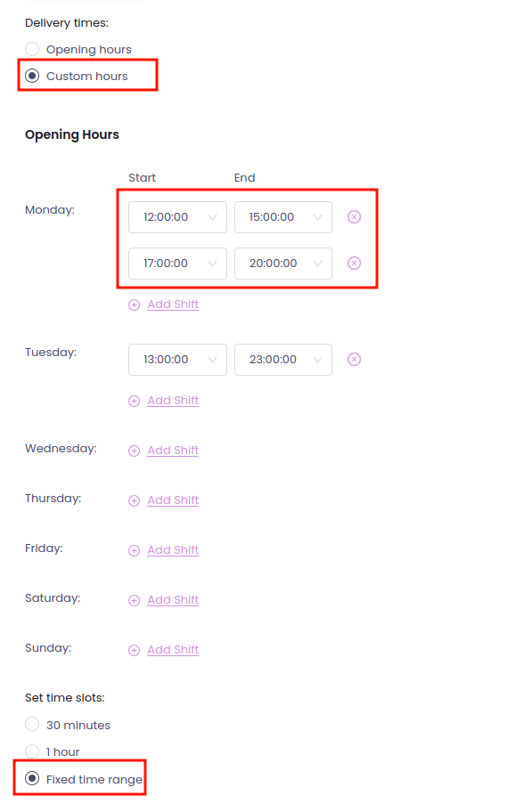This screenshot has width=524, height=812.
Task: Open Monday 15:00:00 end time dropdown
Action: tap(283, 217)
